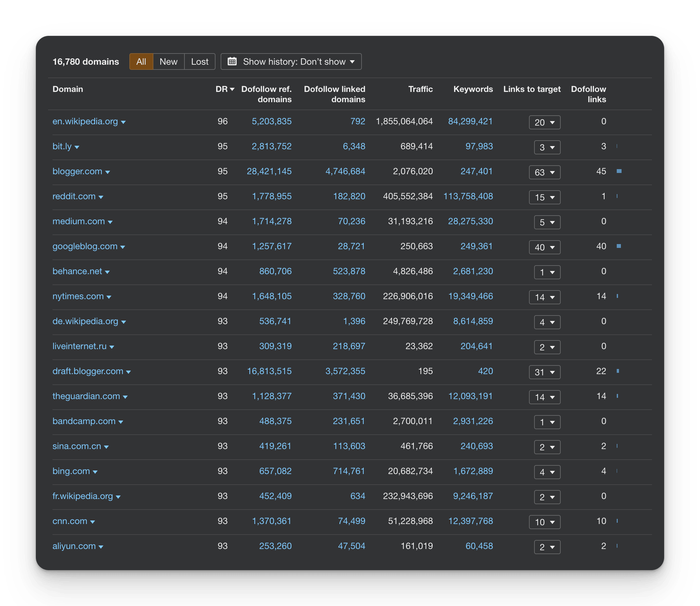The height and width of the screenshot is (606, 700).
Task: Open 60,458 keywords for aliyun.com
Action: point(479,546)
